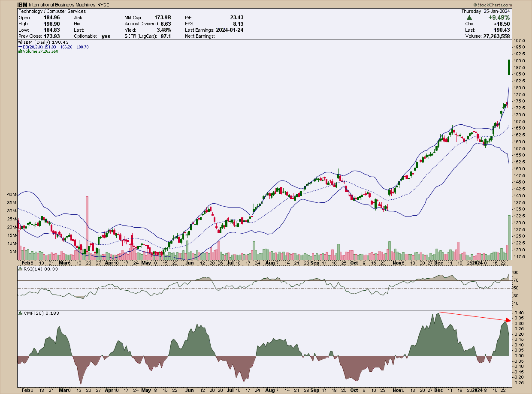Click the Yield value 3.48%
532x394 pixels.
pos(164,30)
